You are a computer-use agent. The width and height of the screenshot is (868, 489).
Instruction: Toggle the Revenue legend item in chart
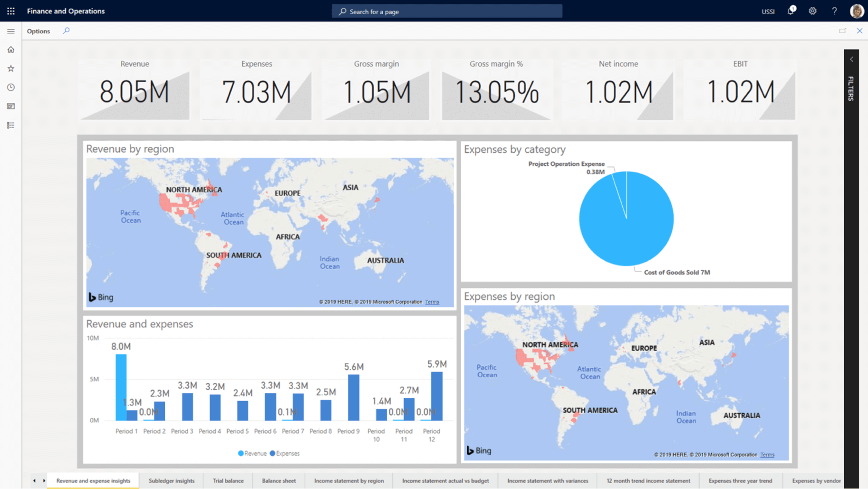[x=252, y=453]
